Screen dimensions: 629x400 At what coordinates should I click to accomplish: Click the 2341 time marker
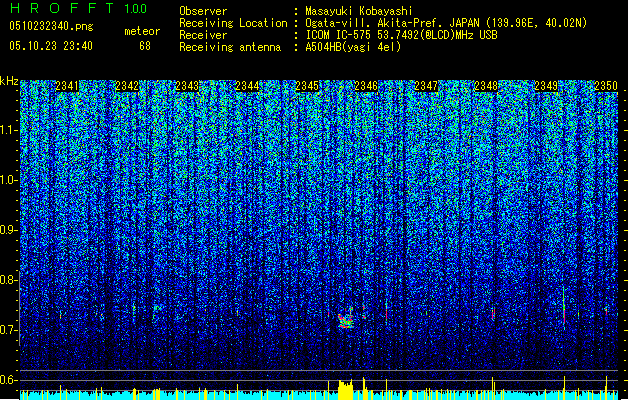pyautogui.click(x=67, y=86)
